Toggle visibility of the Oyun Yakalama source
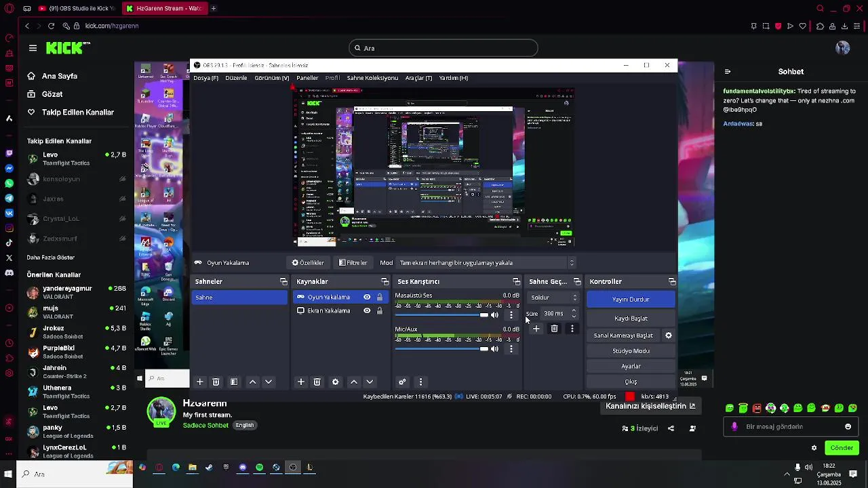 367,297
